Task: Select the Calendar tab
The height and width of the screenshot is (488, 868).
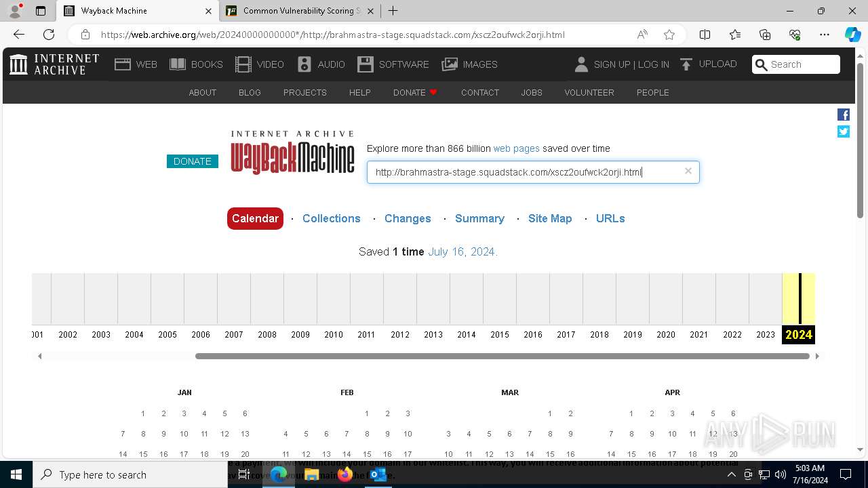Action: pos(255,218)
